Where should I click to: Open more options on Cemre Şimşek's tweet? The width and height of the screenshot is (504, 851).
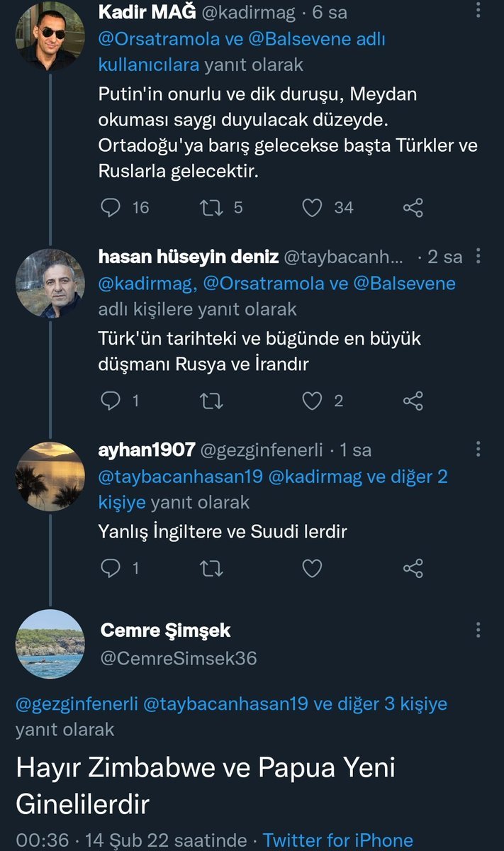click(479, 630)
